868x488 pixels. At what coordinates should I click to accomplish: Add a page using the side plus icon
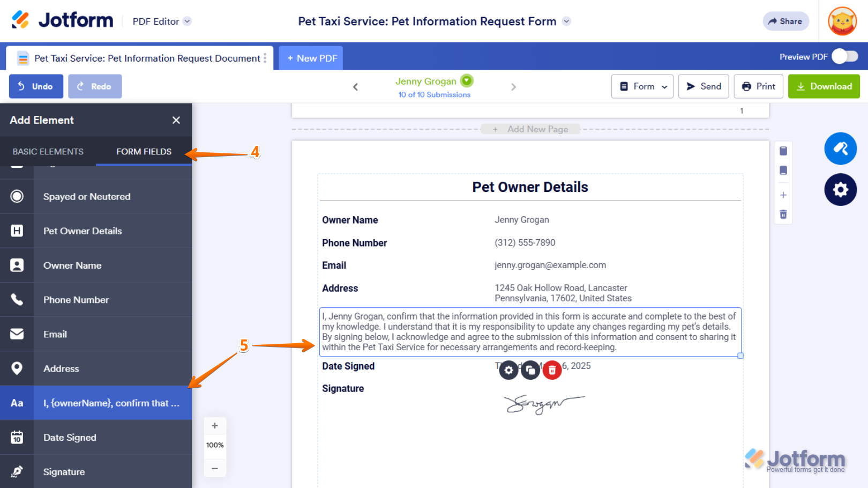(x=783, y=195)
